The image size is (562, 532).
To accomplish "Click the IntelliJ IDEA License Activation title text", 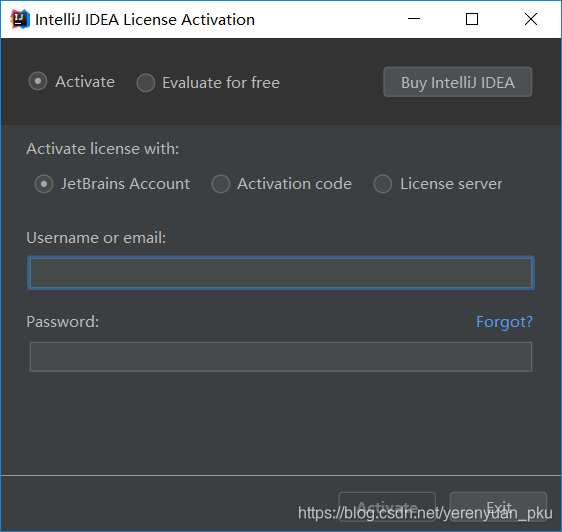I will point(145,20).
